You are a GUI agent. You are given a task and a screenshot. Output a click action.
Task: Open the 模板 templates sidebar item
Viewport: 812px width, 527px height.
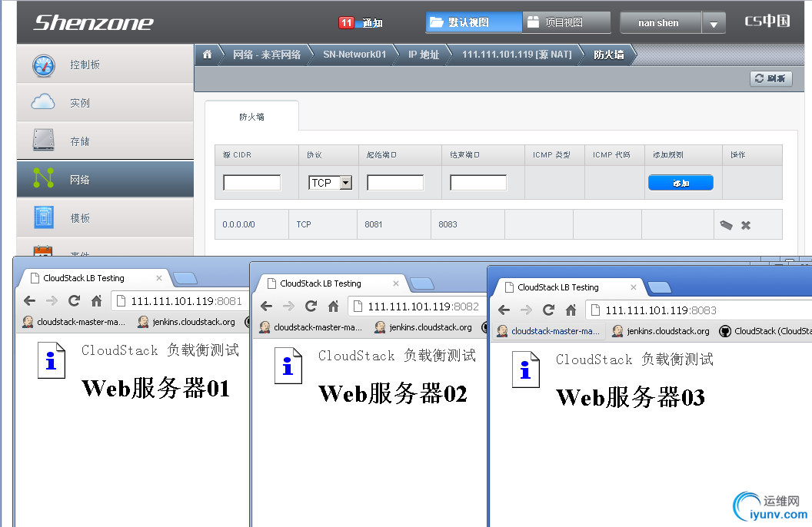105,217
